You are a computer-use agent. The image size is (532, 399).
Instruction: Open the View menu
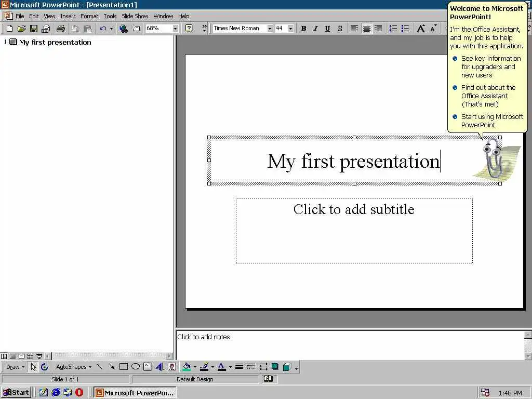(49, 16)
